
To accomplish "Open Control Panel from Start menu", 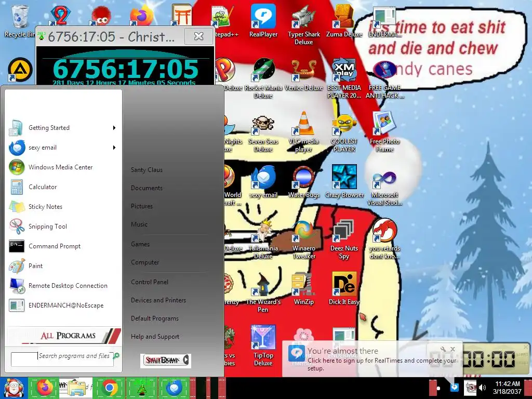I will [150, 282].
